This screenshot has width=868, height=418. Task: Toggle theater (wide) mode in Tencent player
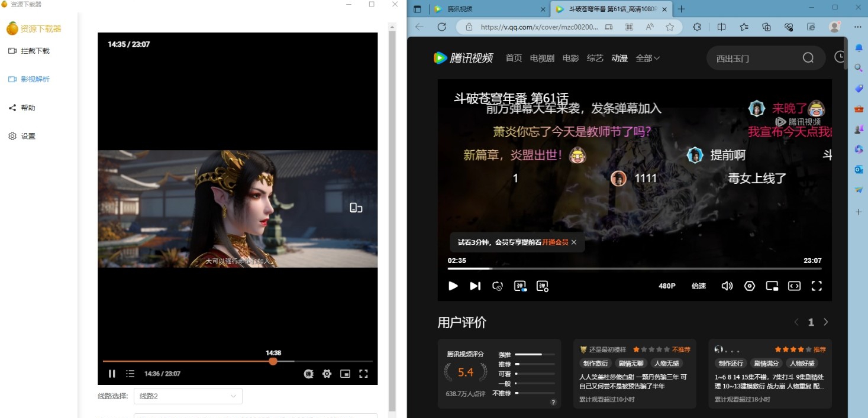[x=795, y=286]
